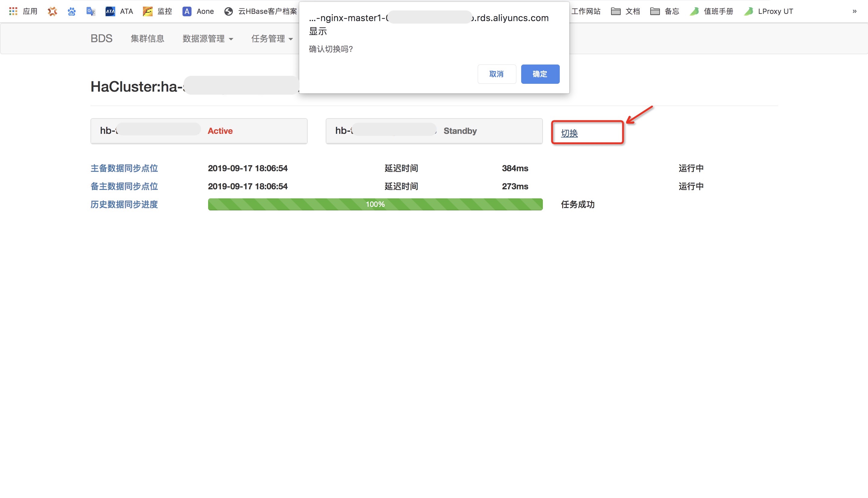Click the 任务成功 status text
Screen dimensions: 868x498
click(x=578, y=204)
